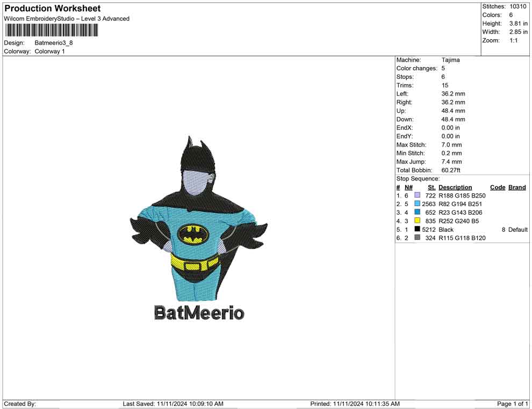Click stitch count 2563 in stop sequence
This screenshot has width=532, height=409.
point(429,204)
